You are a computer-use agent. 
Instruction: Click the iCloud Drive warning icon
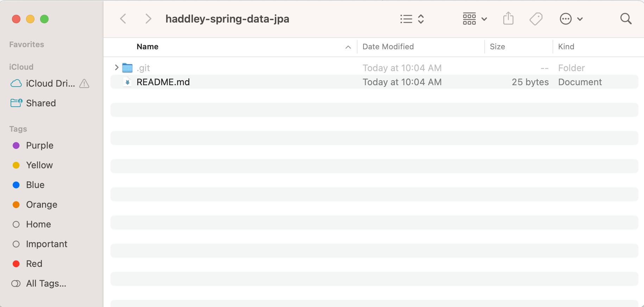(x=84, y=83)
